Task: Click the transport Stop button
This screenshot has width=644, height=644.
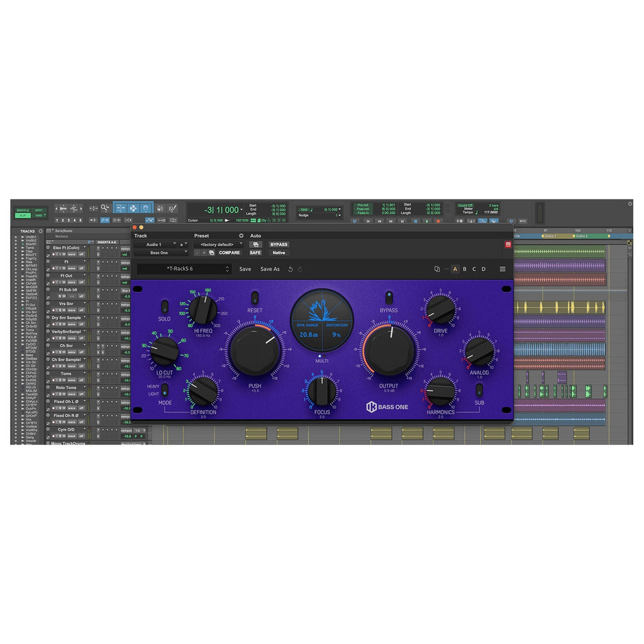Action: pyautogui.click(x=415, y=221)
